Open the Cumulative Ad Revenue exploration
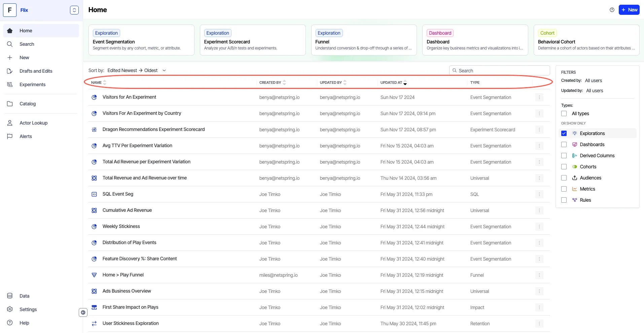Viewport: 644px width, 333px height. point(127,210)
